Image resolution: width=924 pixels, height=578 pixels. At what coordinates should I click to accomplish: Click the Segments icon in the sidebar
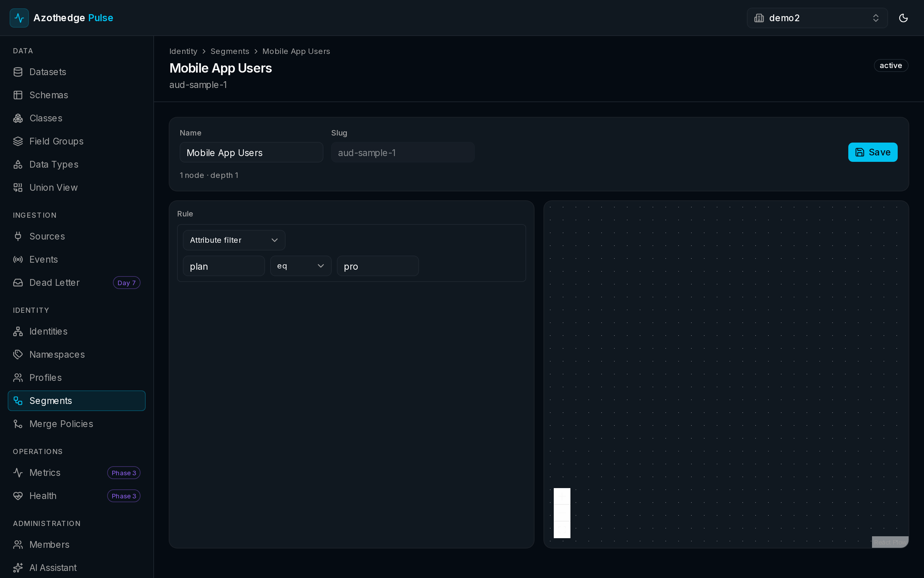(18, 401)
